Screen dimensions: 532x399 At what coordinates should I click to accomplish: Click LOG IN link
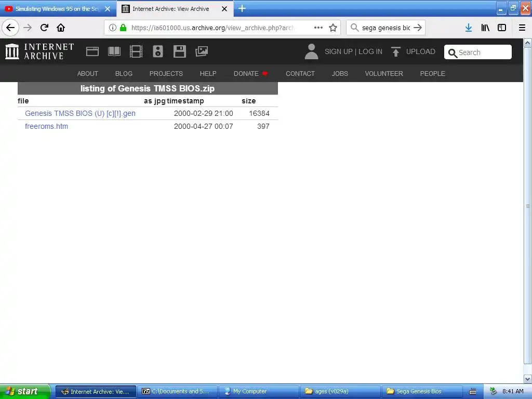[370, 51]
